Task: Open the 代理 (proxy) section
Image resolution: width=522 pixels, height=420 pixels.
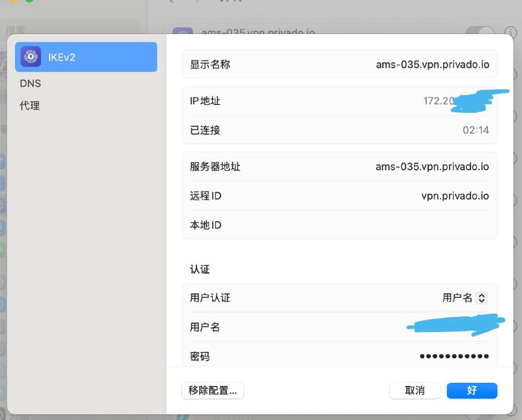Action: [29, 106]
